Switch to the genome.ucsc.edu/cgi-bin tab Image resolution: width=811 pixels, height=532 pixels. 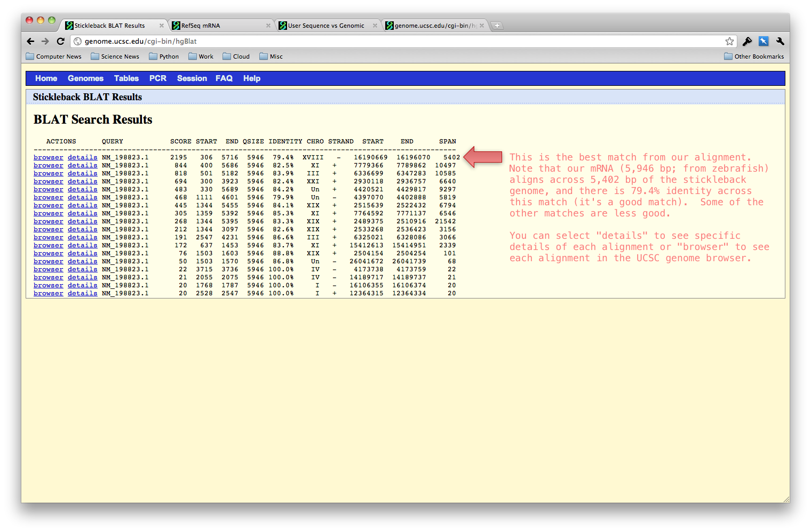pyautogui.click(x=435, y=26)
